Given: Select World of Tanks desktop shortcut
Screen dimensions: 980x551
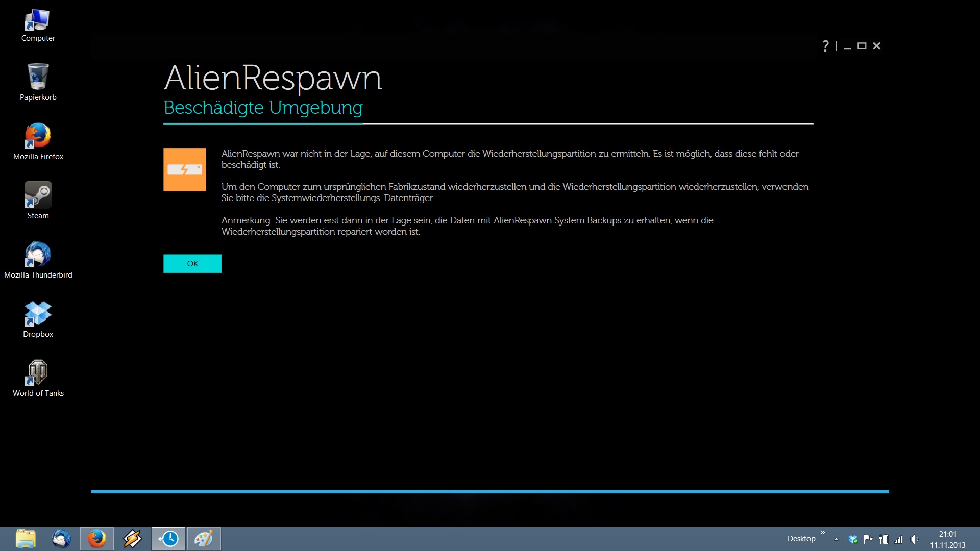Looking at the screenshot, I should [38, 378].
